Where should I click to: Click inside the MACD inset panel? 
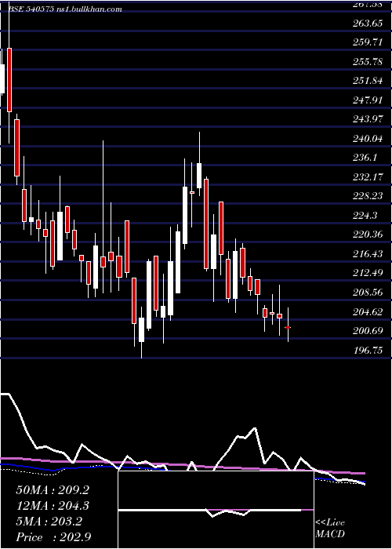(216, 510)
